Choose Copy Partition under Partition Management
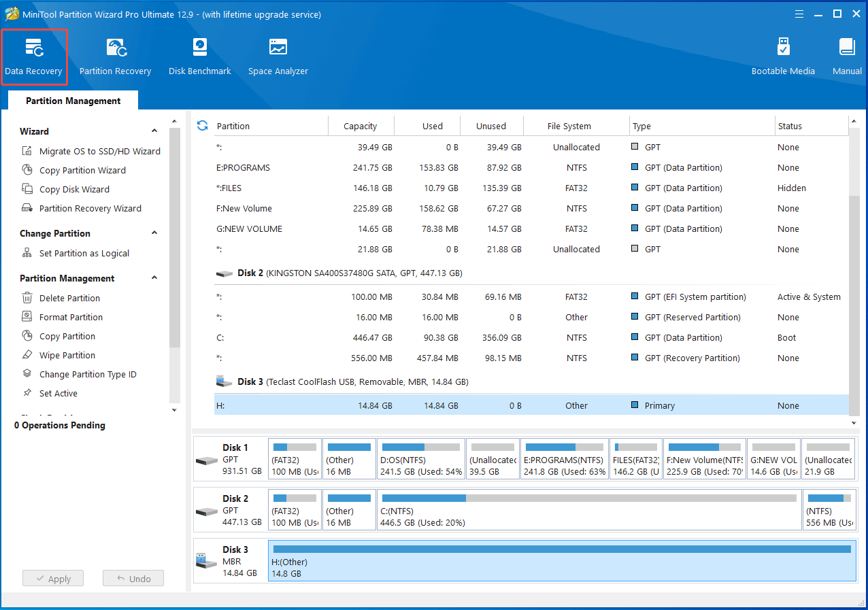The height and width of the screenshot is (610, 868). point(59,336)
